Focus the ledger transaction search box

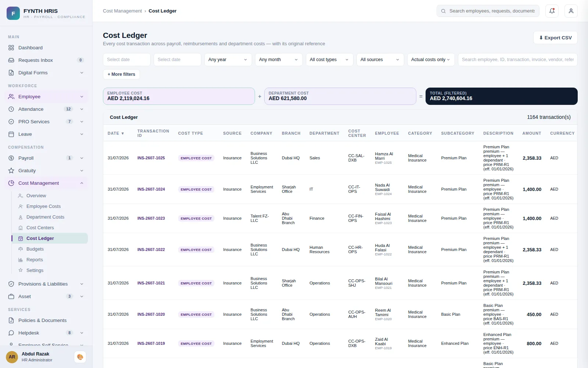518,60
